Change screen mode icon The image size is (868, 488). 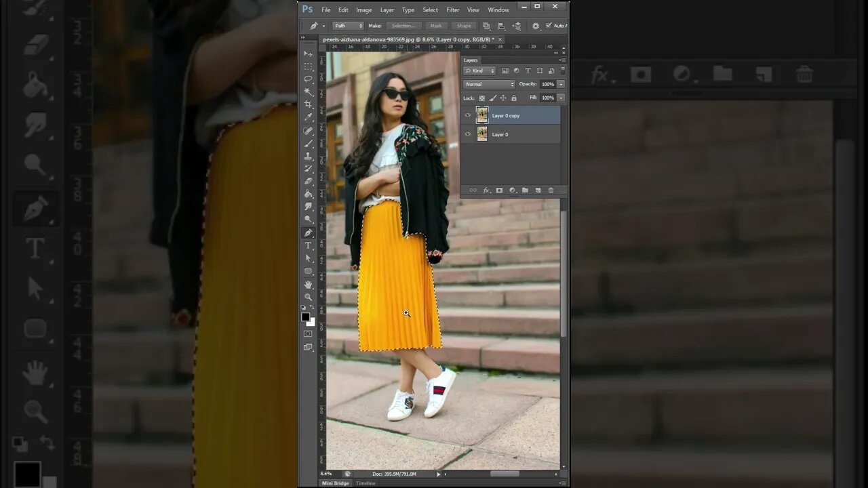coord(308,347)
